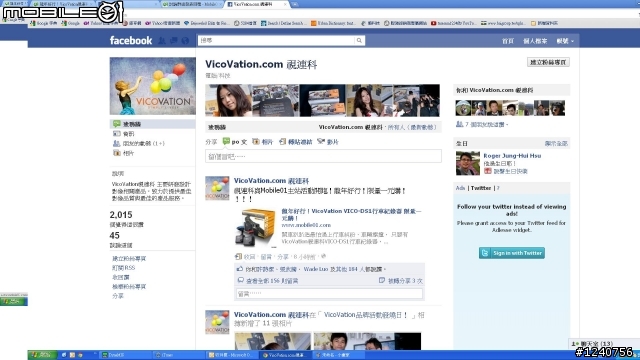Image resolution: width=640 pixels, height=360 pixels.
Task: Select the Twitter tab in the widget
Action: 481,188
